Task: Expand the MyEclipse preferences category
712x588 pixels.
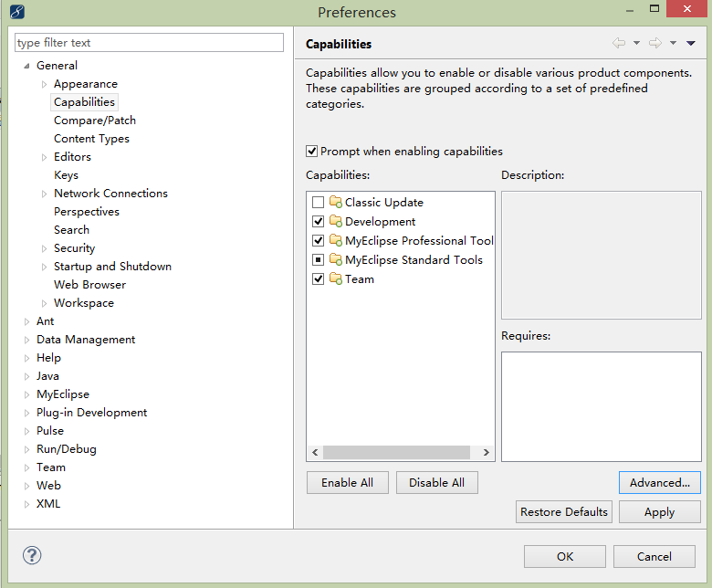Action: tap(26, 394)
